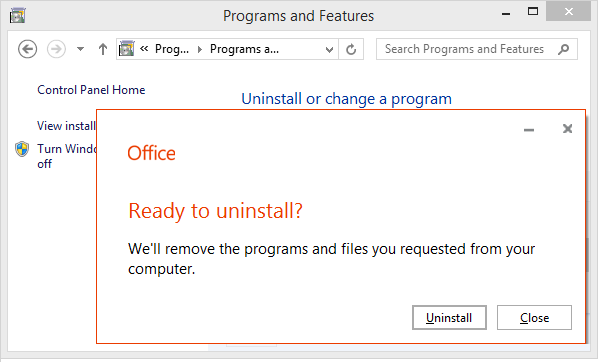Click the Search Programs and Features box
Viewport: 600px width, 362px height.
[x=464, y=49]
